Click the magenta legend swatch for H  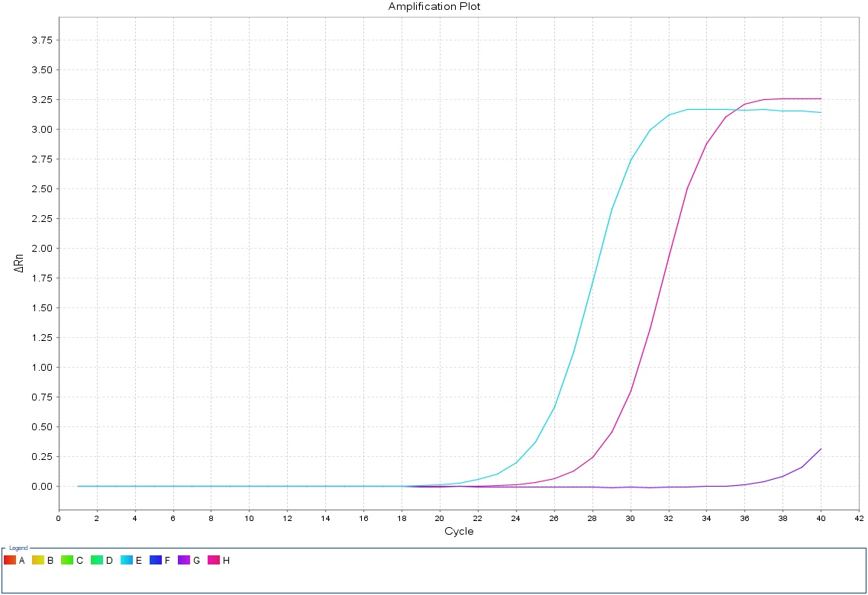click(x=214, y=561)
